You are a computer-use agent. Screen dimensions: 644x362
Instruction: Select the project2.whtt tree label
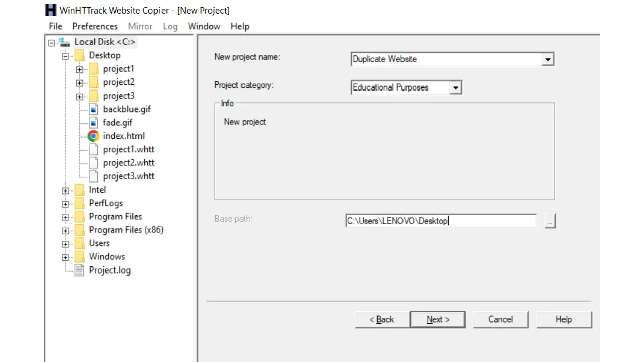(129, 163)
